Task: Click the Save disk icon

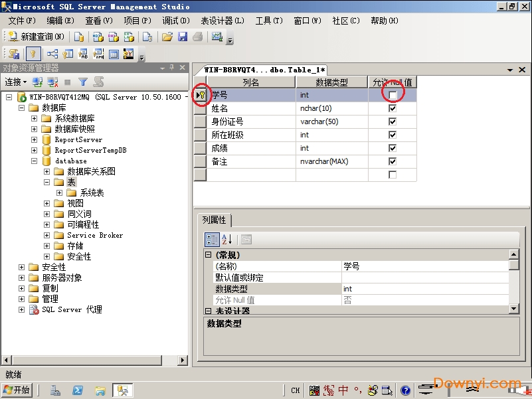Action: point(183,37)
